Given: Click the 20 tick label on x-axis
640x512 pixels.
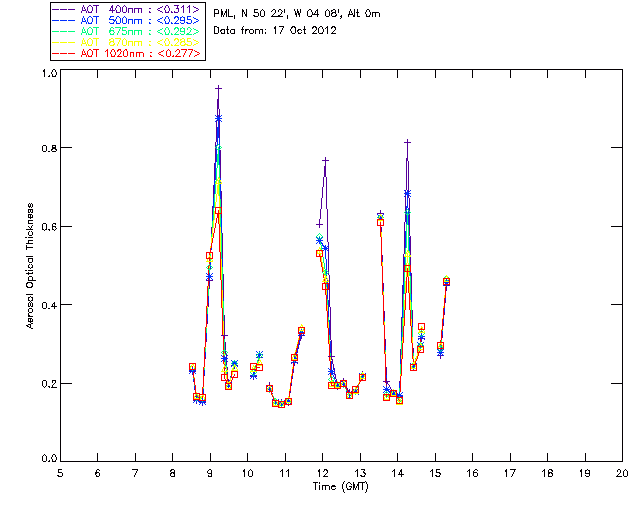Looking at the screenshot, I should point(622,473).
